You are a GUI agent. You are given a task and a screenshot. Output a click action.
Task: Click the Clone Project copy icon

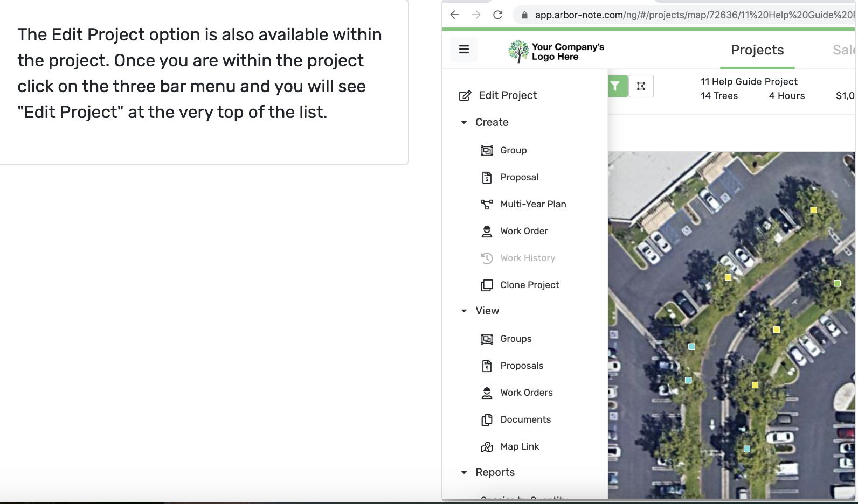pyautogui.click(x=487, y=285)
